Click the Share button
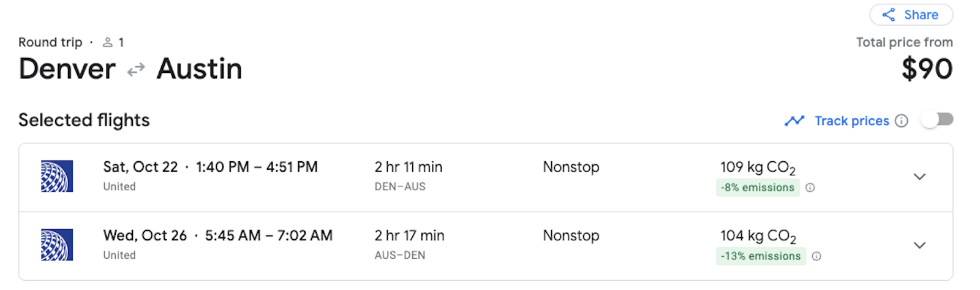Image resolution: width=980 pixels, height=290 pixels. pyautogui.click(x=911, y=15)
